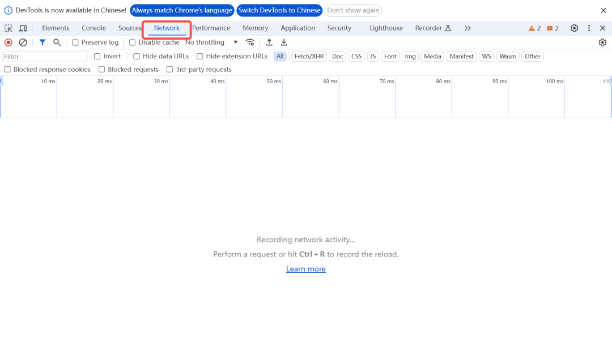Tick Hide data URLs checkbox

pyautogui.click(x=137, y=57)
